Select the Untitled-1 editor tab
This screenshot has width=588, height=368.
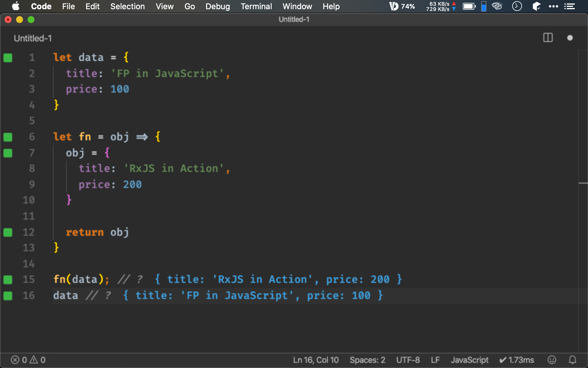pyautogui.click(x=33, y=38)
